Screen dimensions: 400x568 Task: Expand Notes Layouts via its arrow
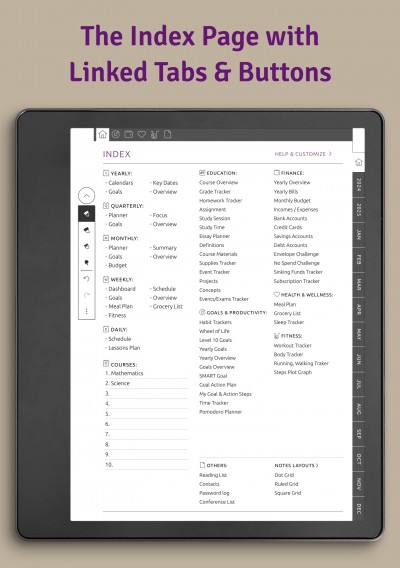[x=317, y=465]
